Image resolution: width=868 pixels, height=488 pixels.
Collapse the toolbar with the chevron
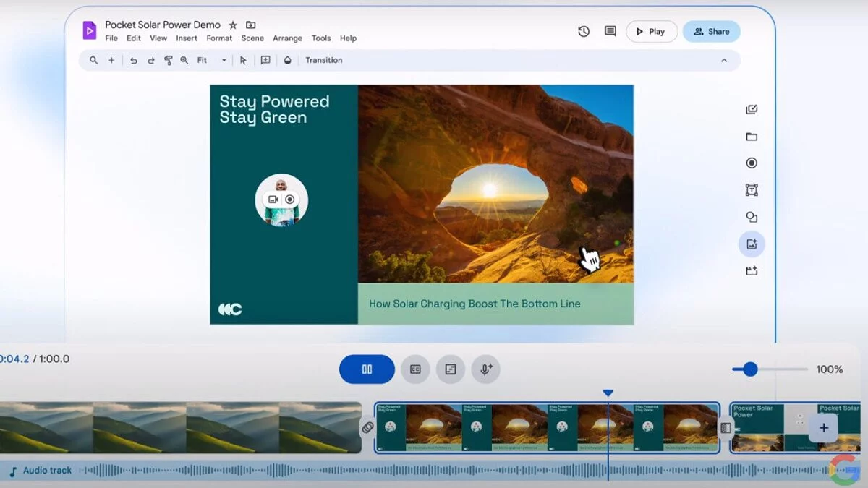(724, 61)
